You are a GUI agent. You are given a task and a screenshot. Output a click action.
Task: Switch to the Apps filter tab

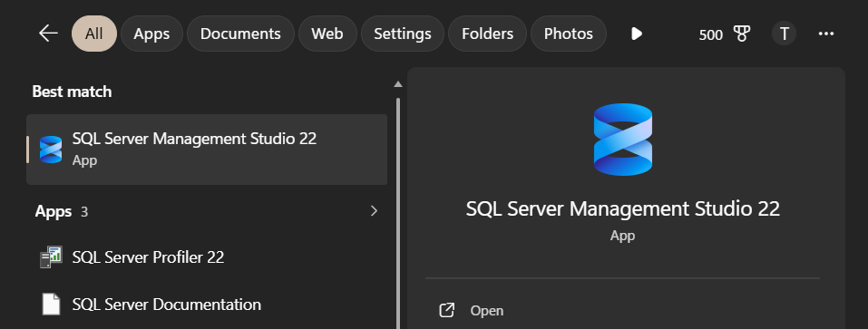click(x=151, y=34)
